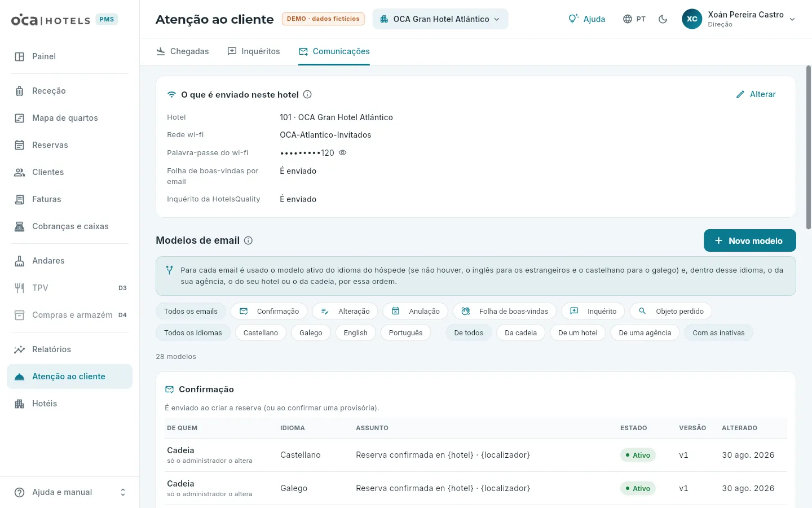Filter templates by Inquérito type

tap(593, 312)
